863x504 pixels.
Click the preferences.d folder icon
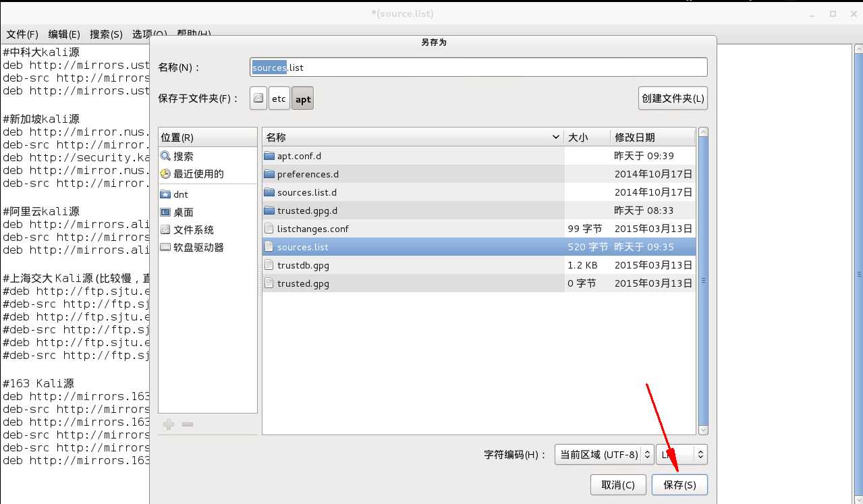269,174
